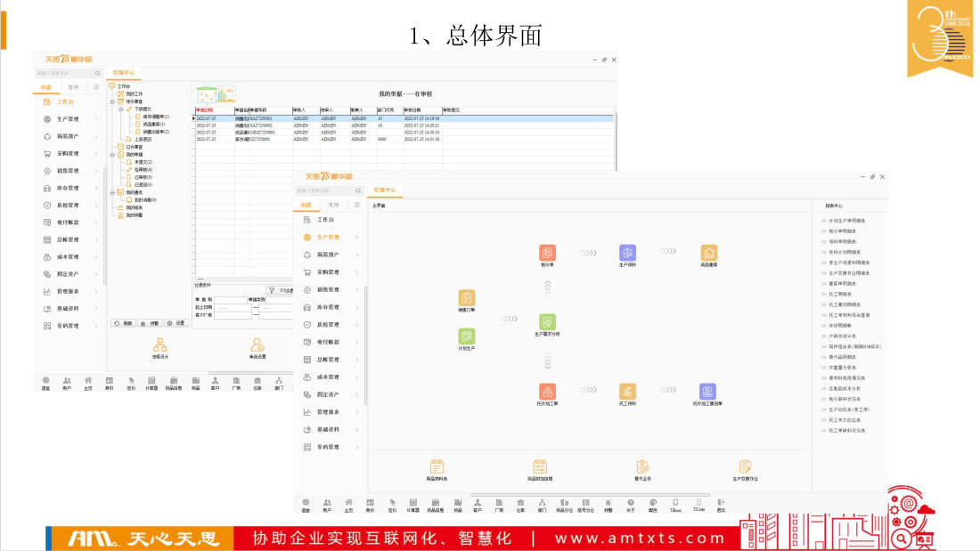Click the 设置 button below the tree
This screenshot has height=551, width=980.
tap(177, 323)
